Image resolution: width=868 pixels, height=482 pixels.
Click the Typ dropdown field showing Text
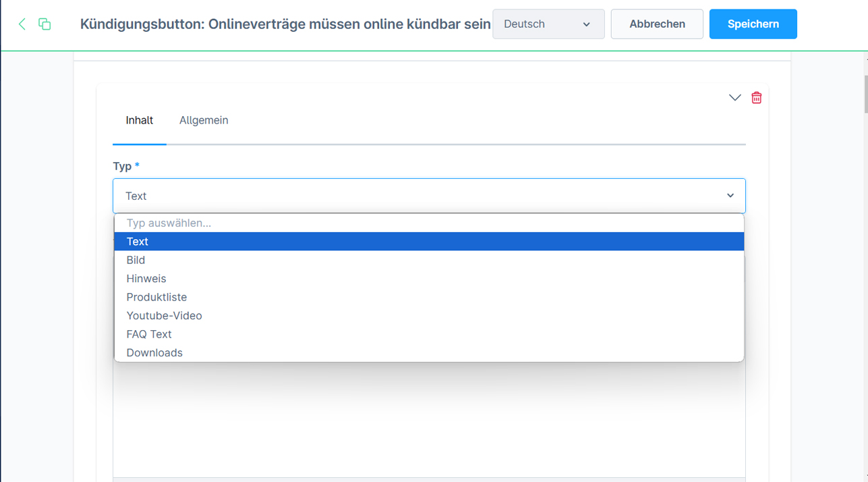pos(429,196)
